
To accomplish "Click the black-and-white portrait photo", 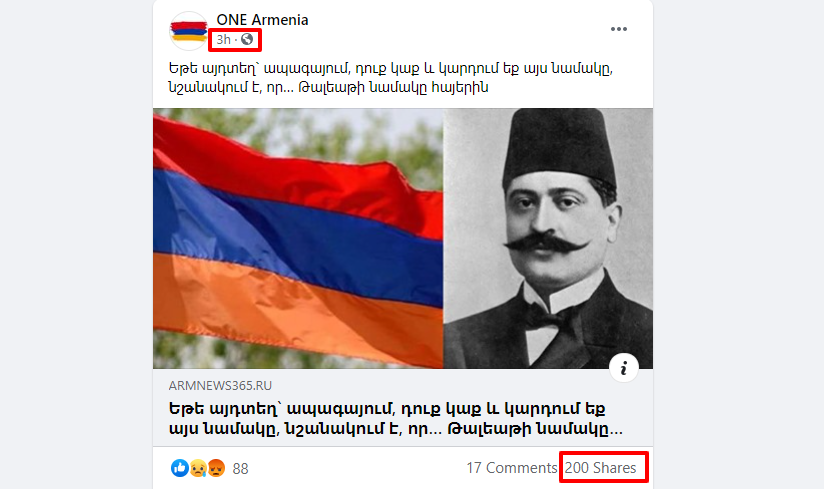I will tap(548, 238).
